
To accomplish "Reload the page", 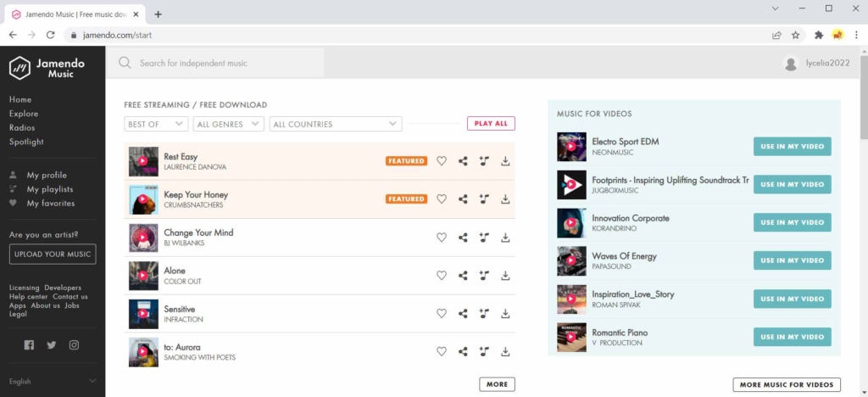I will click(50, 35).
